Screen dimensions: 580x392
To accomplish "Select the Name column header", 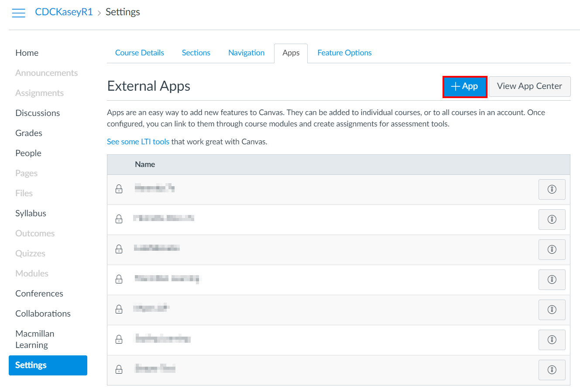I will pyautogui.click(x=145, y=164).
